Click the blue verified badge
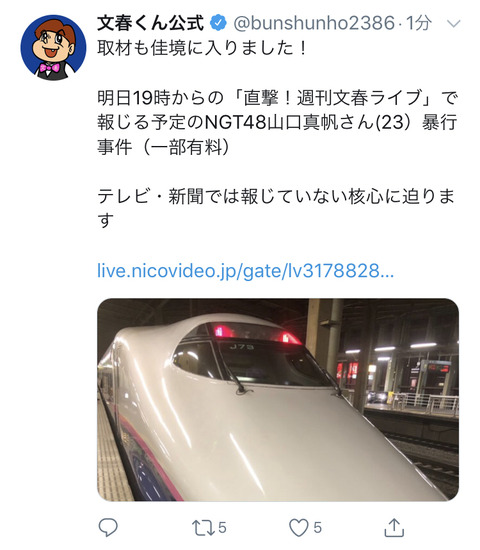The height and width of the screenshot is (550, 480). click(x=218, y=23)
